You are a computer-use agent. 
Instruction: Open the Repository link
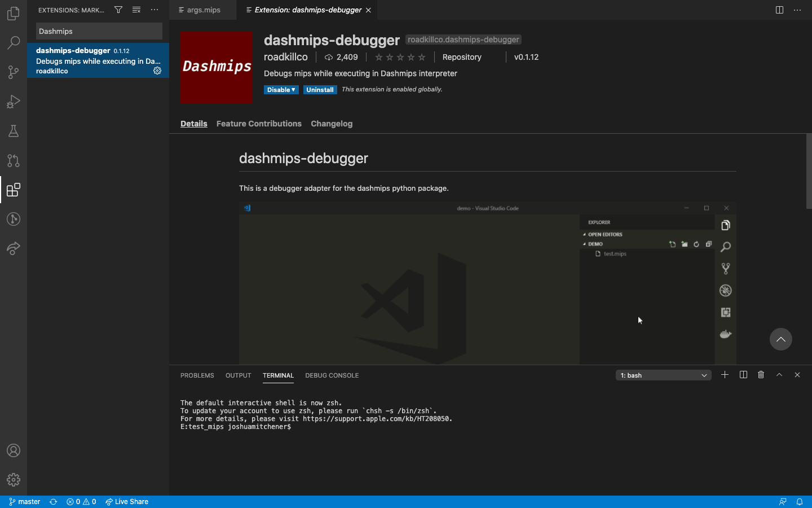(462, 57)
